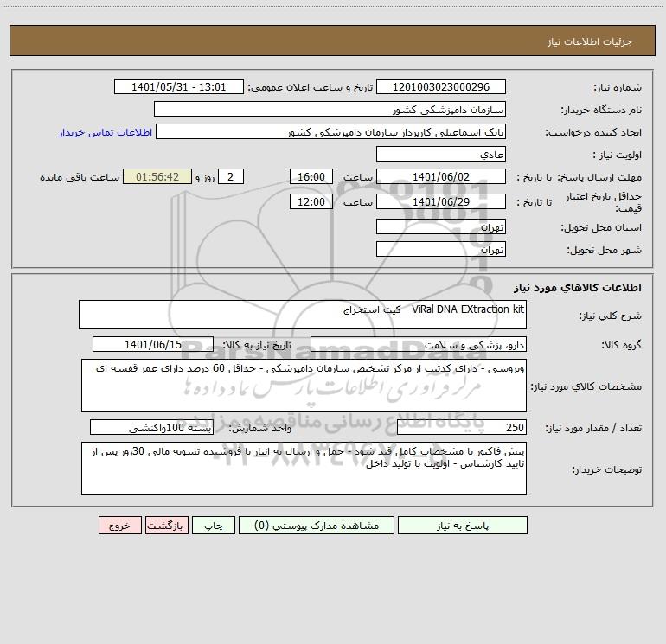Click the شماره نیاز label
Screen dimensions: 666x644
coord(618,87)
